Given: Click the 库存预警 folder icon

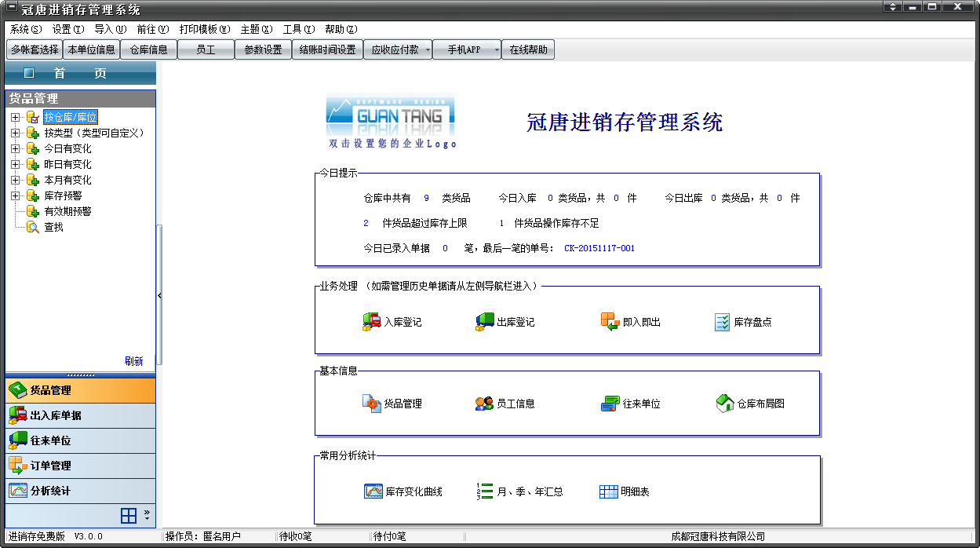Looking at the screenshot, I should point(32,195).
